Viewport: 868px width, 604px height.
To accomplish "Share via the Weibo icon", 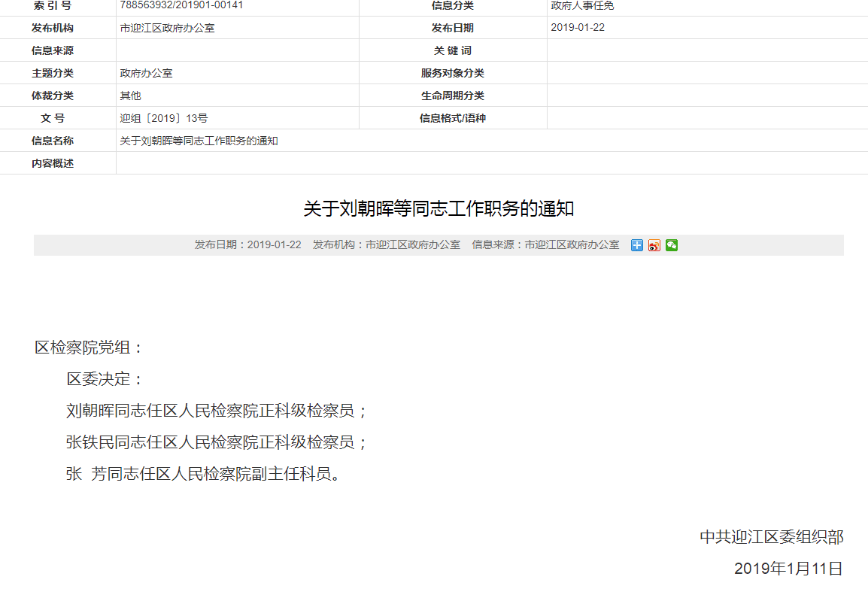I will (x=654, y=245).
